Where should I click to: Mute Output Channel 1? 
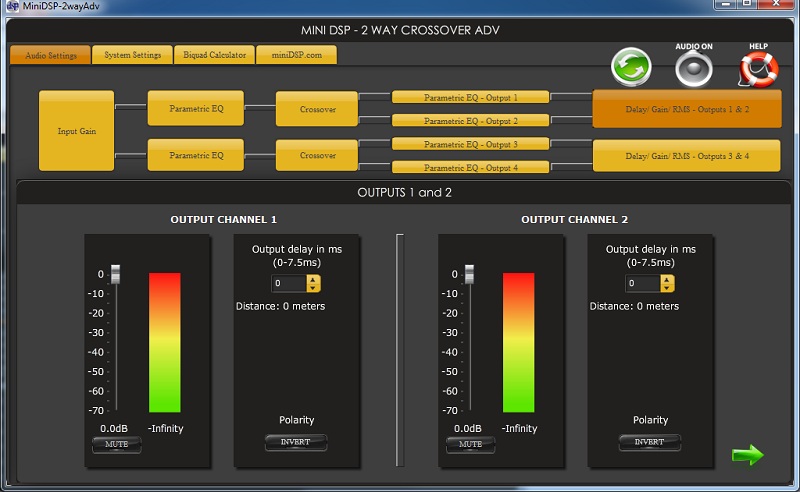pos(116,444)
